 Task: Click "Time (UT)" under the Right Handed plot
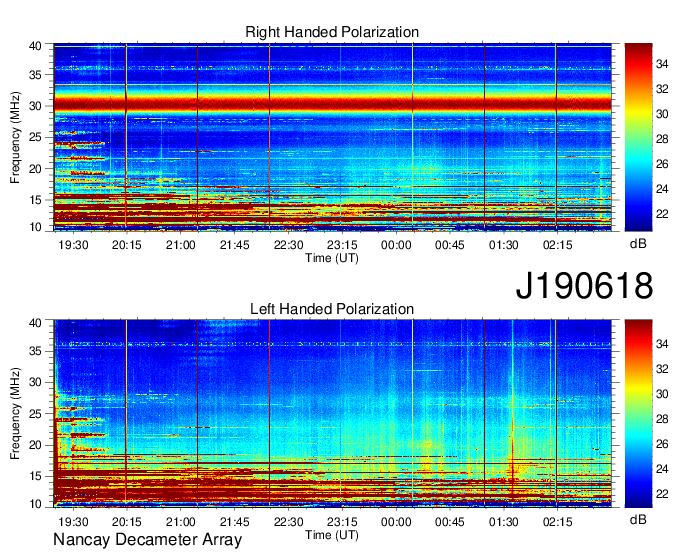point(332,258)
